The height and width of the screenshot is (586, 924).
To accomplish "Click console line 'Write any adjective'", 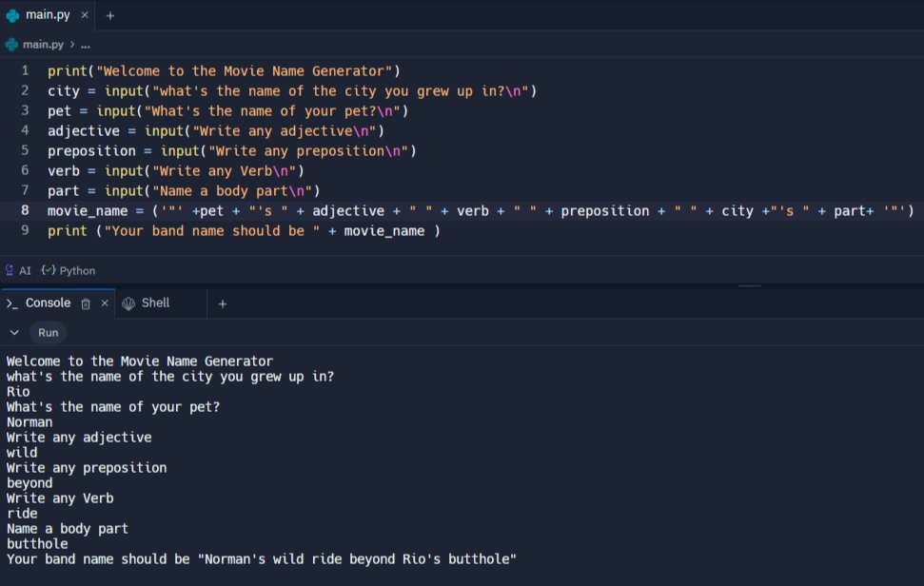I will point(79,438).
